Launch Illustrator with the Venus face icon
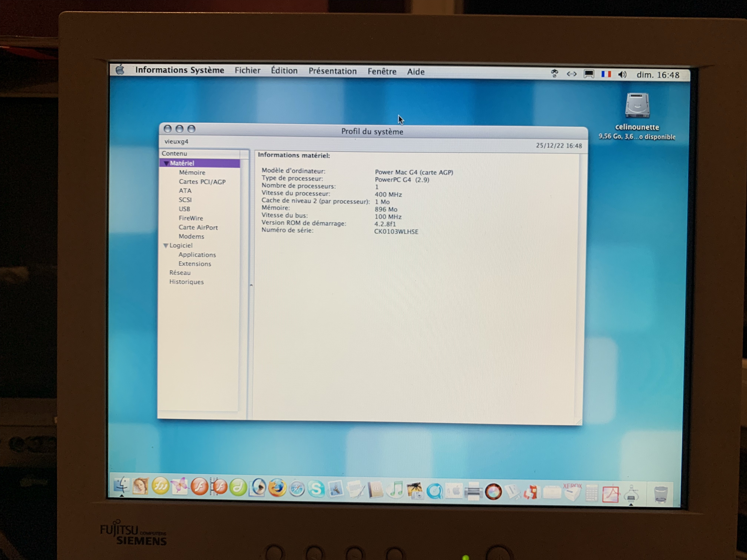The height and width of the screenshot is (560, 747). (140, 486)
